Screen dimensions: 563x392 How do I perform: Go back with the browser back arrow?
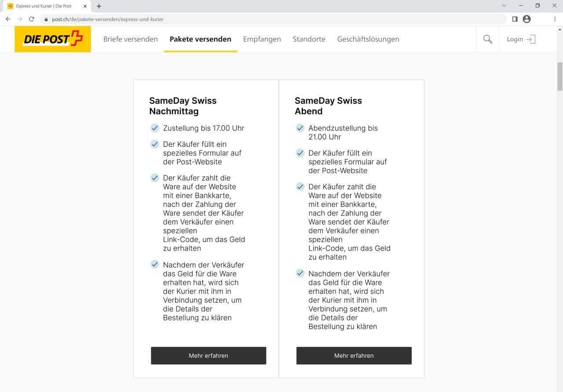(8, 19)
